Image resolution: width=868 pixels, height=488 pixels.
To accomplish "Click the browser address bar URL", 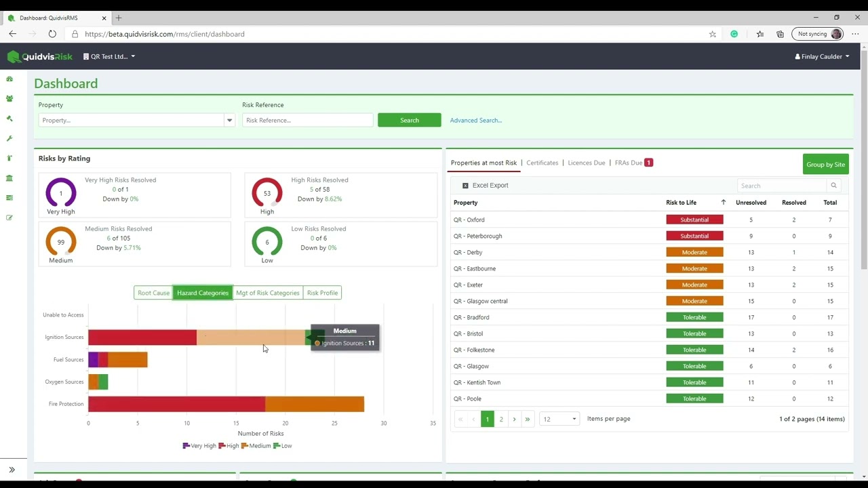I will (165, 34).
